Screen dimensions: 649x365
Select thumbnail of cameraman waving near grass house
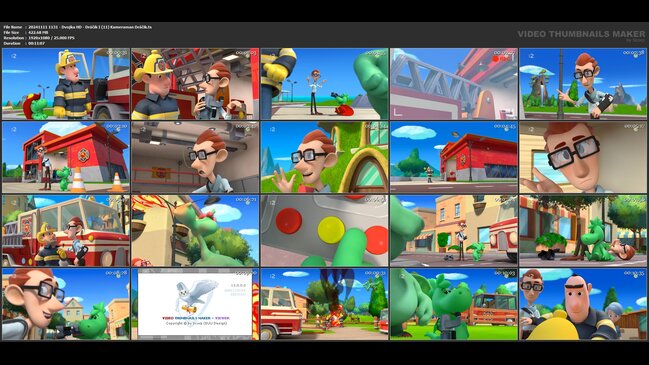point(324,157)
